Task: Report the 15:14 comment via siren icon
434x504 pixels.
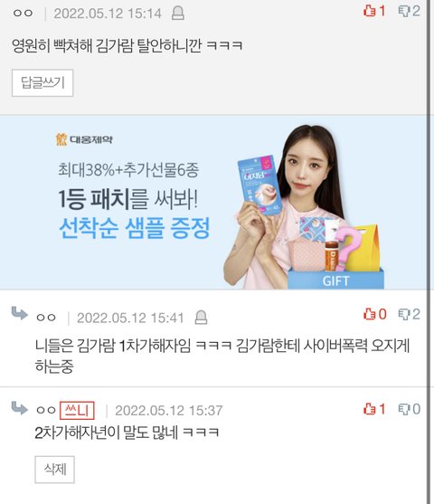Action: click(177, 14)
